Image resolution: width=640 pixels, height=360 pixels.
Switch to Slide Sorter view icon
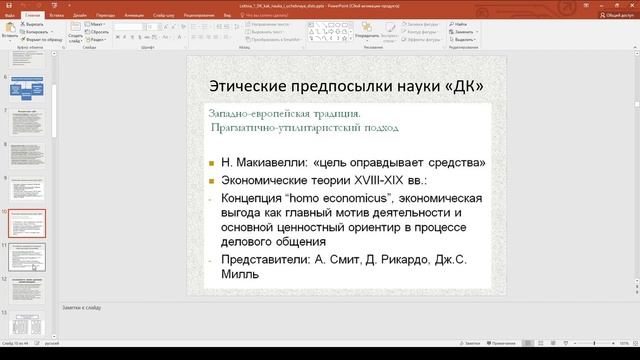coord(540,343)
